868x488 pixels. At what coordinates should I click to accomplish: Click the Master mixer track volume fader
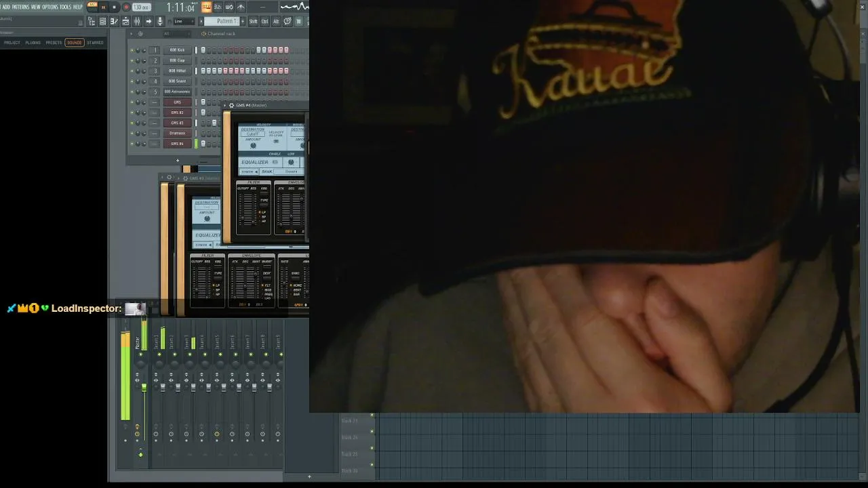point(144,388)
